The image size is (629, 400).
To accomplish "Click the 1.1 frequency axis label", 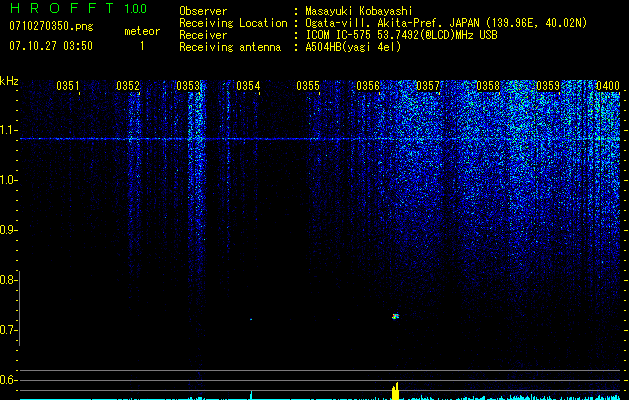I will (x=8, y=130).
